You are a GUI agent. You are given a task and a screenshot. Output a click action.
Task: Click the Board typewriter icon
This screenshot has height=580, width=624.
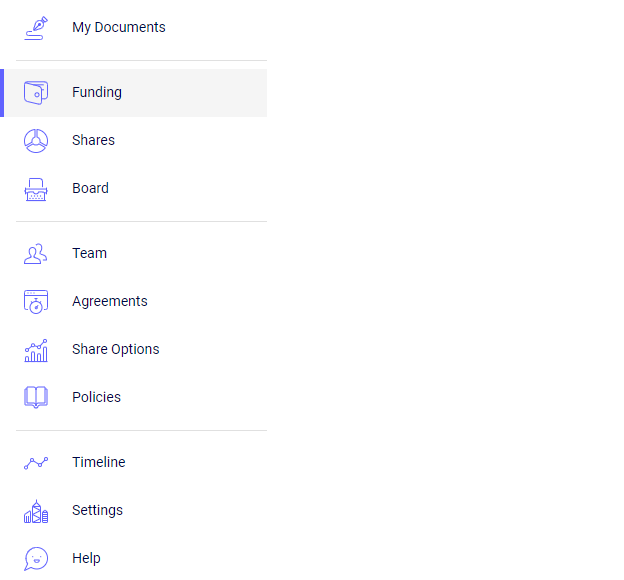(36, 189)
